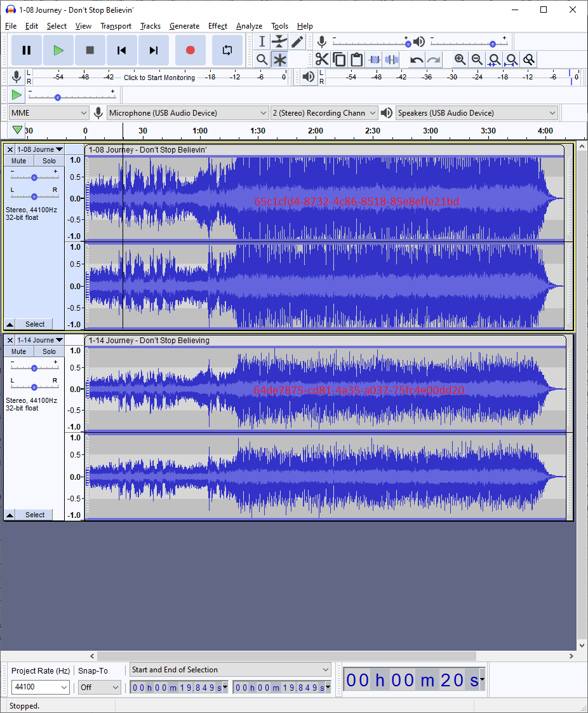Click the Zoom In icon
This screenshot has width=588, height=713.
[x=460, y=60]
